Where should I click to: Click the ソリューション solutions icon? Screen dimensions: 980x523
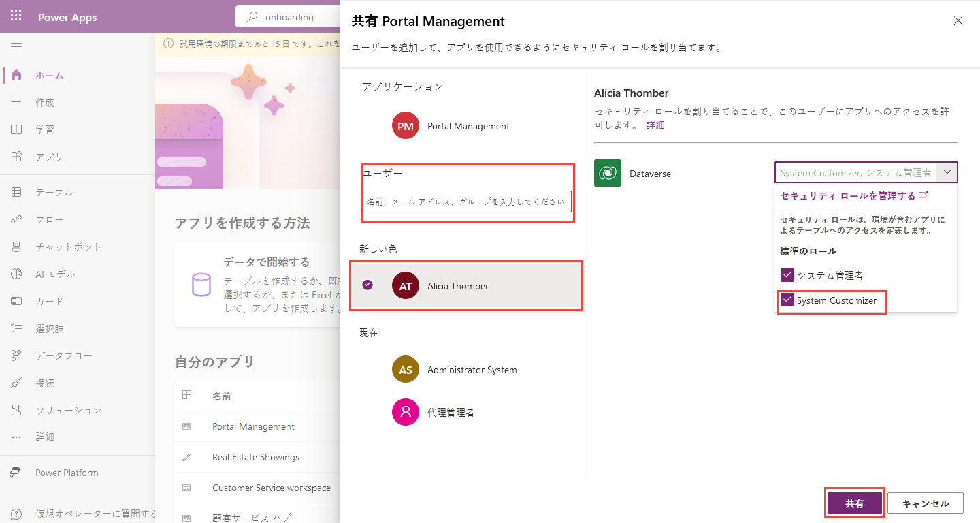(16, 410)
